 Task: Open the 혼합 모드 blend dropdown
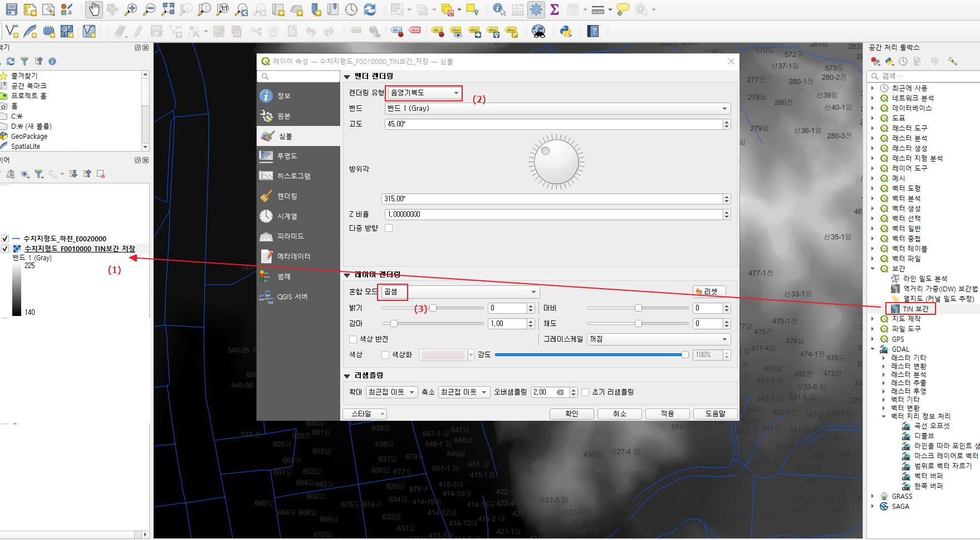(460, 292)
